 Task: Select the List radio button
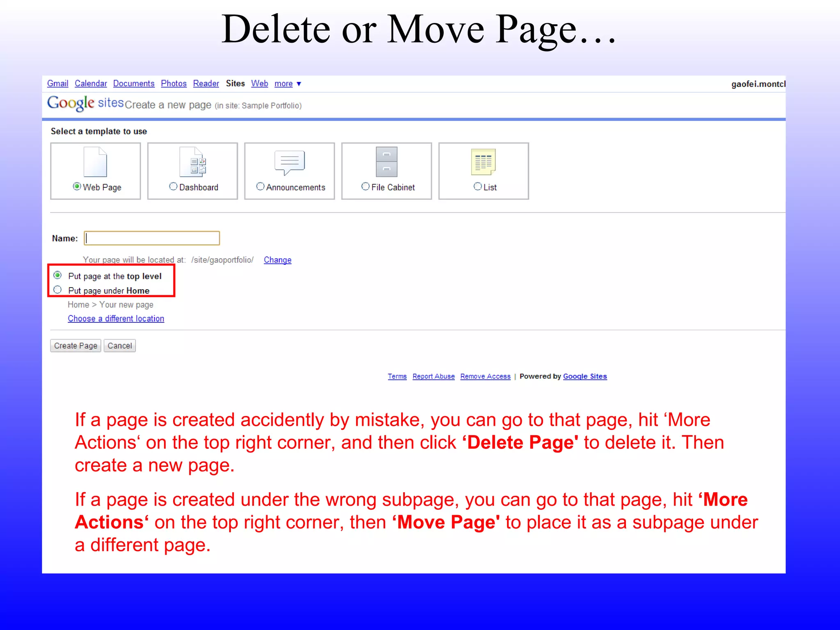(477, 187)
